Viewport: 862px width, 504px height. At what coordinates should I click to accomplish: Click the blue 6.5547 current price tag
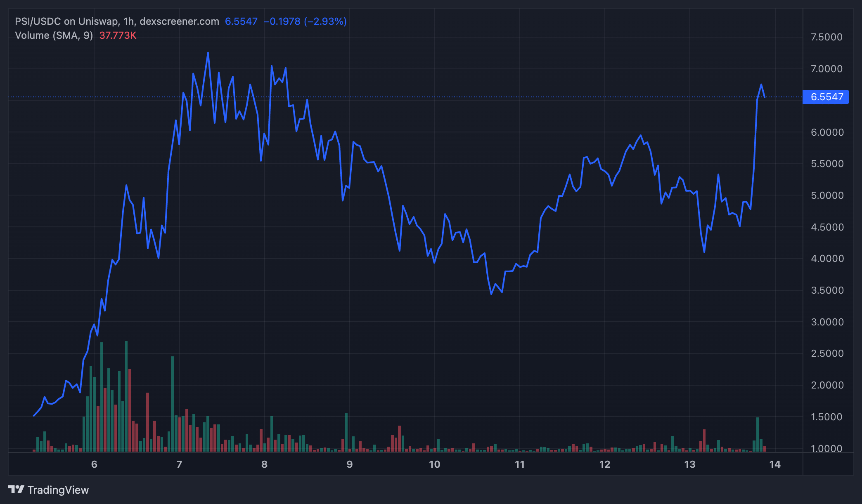click(x=826, y=97)
